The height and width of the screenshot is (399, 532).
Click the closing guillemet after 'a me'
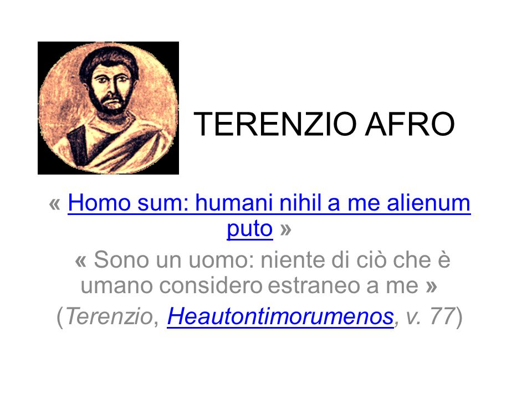(x=431, y=287)
